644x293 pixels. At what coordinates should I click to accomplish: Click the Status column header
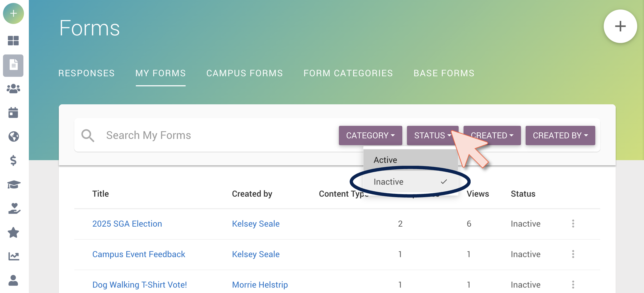(x=523, y=194)
